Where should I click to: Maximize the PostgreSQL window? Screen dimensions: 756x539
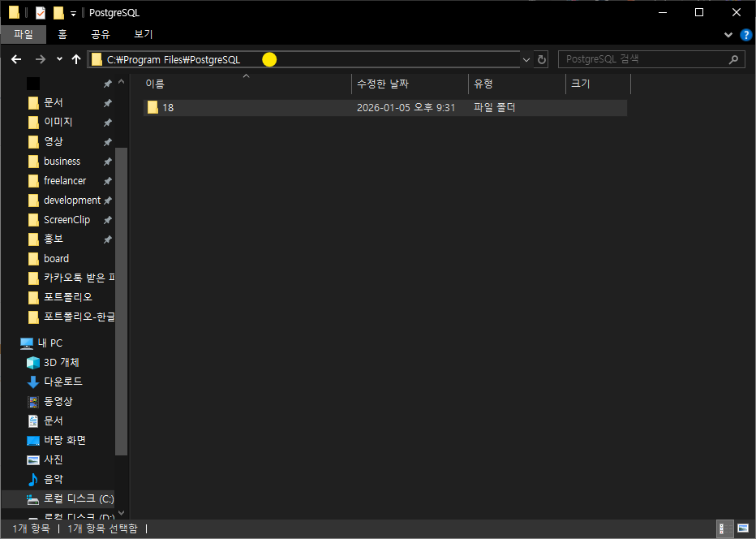click(699, 12)
